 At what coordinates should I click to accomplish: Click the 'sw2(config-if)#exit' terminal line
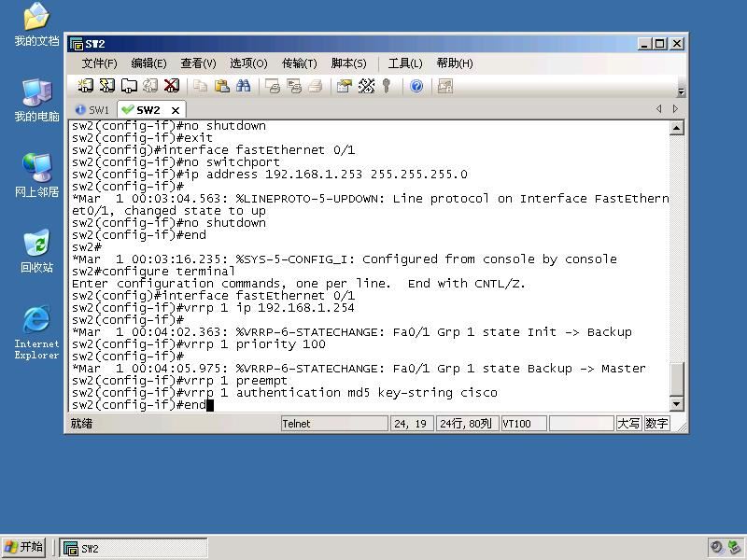(143, 137)
